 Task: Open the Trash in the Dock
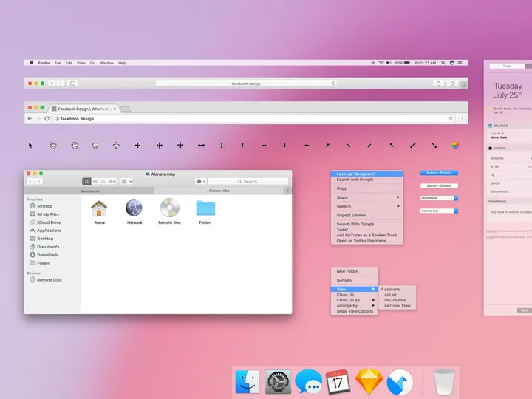click(444, 382)
